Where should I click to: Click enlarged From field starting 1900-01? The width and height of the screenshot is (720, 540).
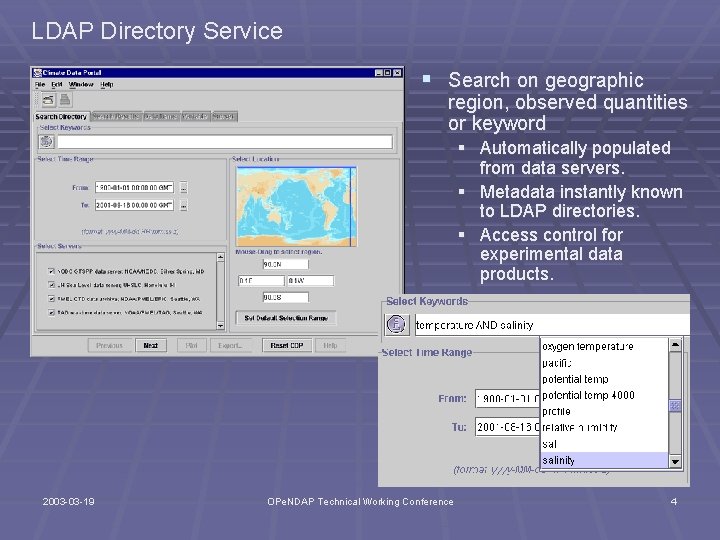508,398
